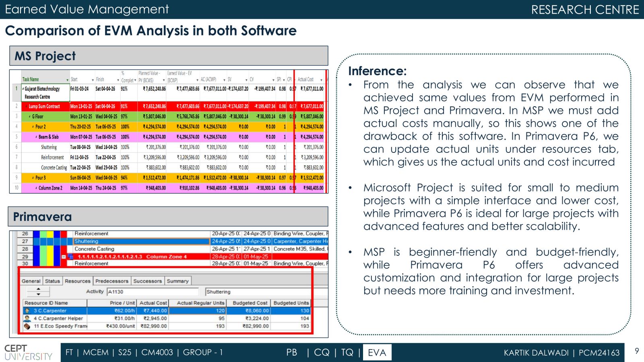The image size is (644, 362).
Task: Click the Activity ID field showing A1130
Action: pyautogui.click(x=153, y=292)
